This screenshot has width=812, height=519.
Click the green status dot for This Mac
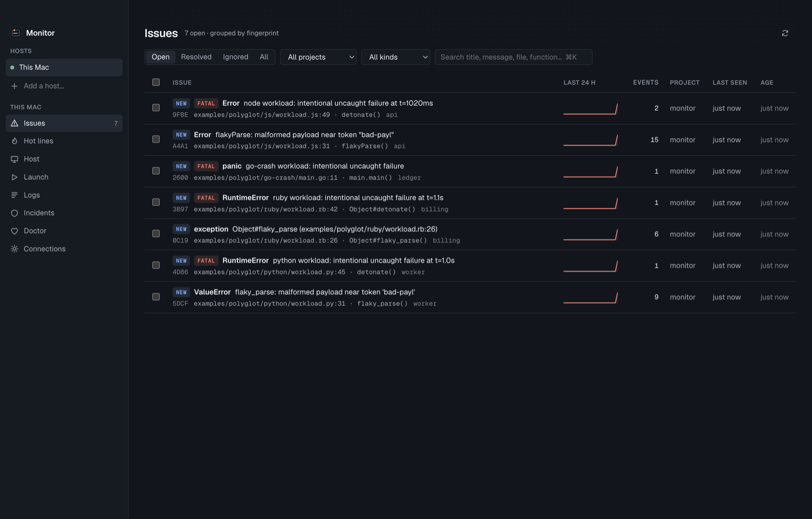pos(12,68)
